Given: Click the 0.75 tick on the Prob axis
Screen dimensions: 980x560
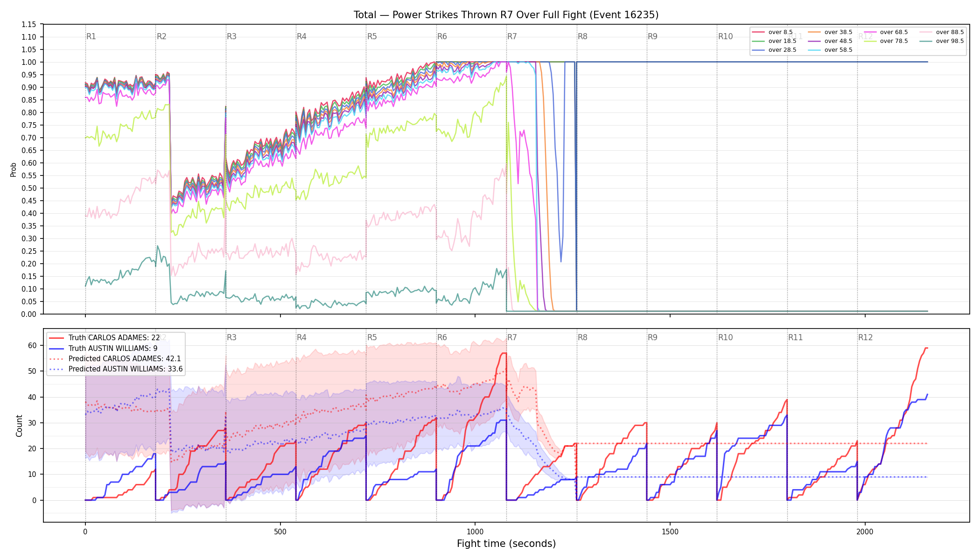Looking at the screenshot, I should (28, 126).
